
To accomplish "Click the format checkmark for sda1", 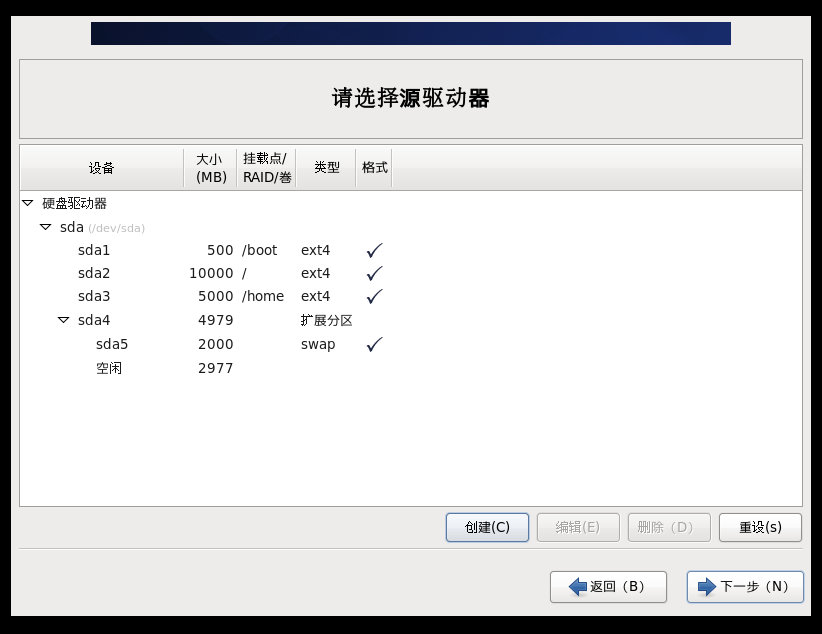I will click(x=374, y=250).
